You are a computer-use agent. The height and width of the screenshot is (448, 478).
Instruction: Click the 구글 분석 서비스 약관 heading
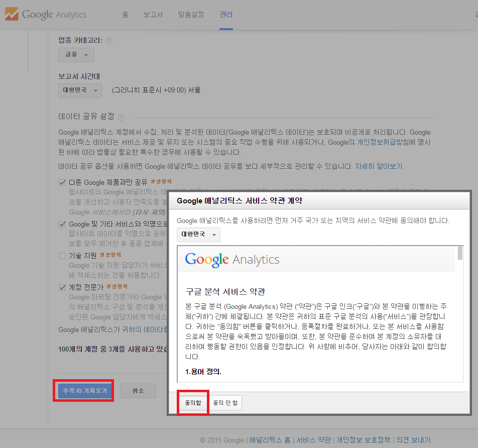(225, 292)
